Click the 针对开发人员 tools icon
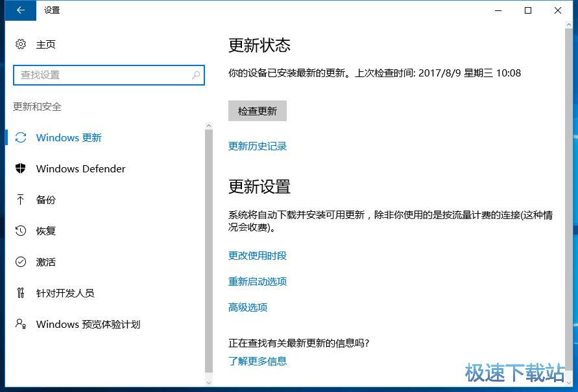The height and width of the screenshot is (392, 578). (x=21, y=293)
